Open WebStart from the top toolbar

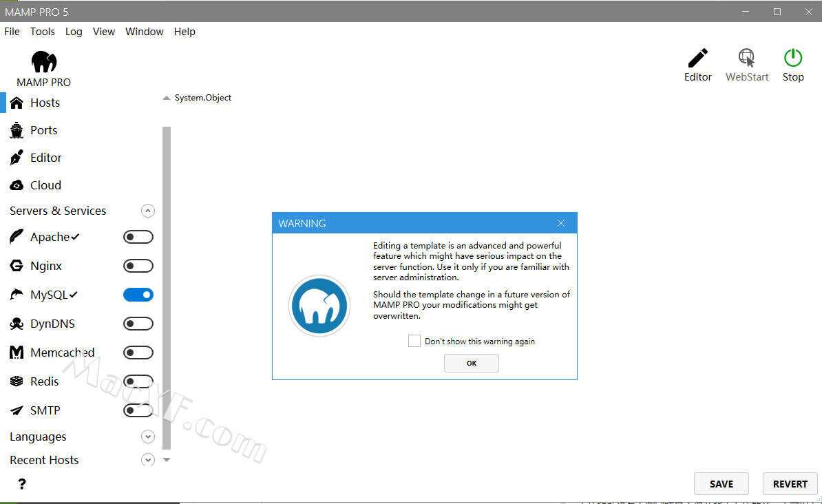click(746, 58)
